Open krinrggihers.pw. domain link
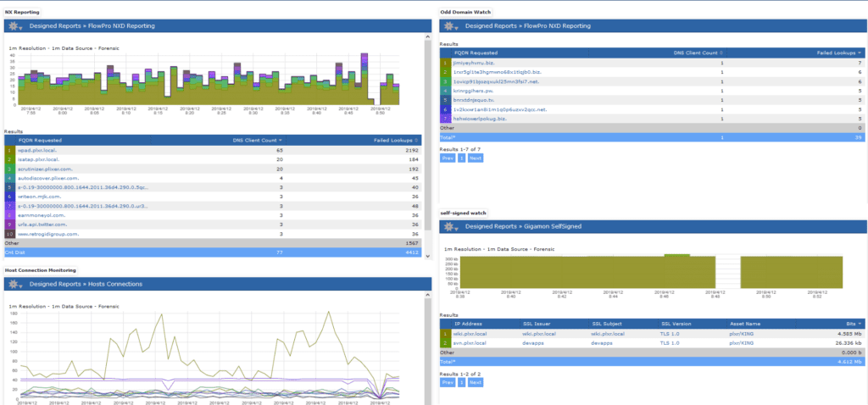868x405 pixels. [x=475, y=91]
